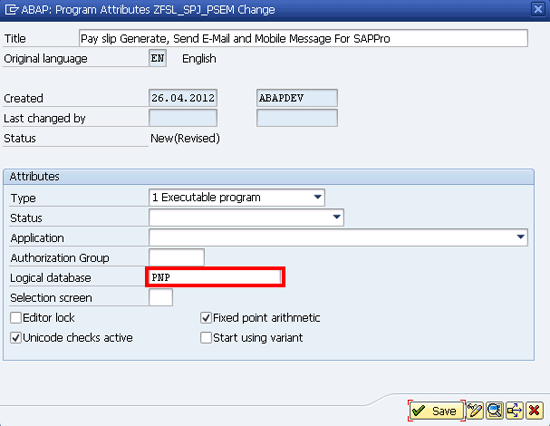Image resolution: width=550 pixels, height=426 pixels.
Task: Click the red X cancel icon
Action: point(534,411)
